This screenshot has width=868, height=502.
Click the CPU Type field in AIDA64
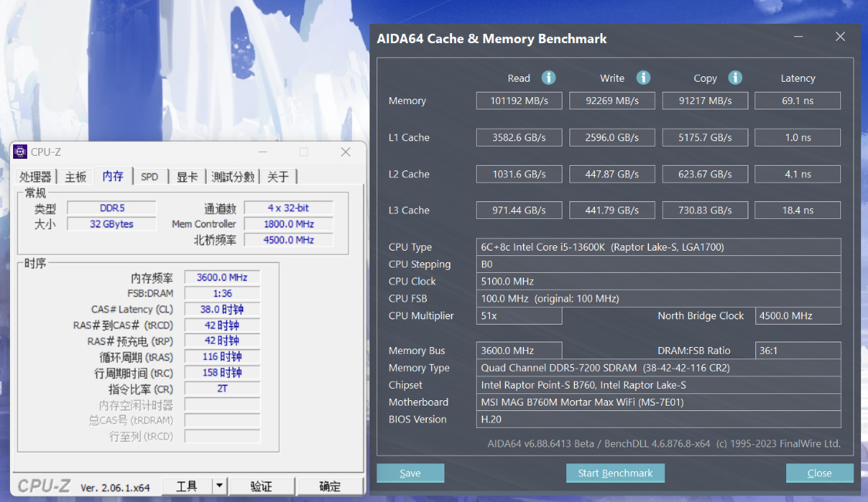658,247
